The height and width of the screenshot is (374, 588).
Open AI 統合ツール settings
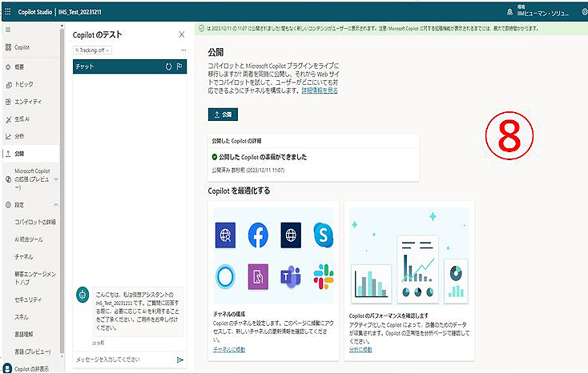(x=29, y=239)
